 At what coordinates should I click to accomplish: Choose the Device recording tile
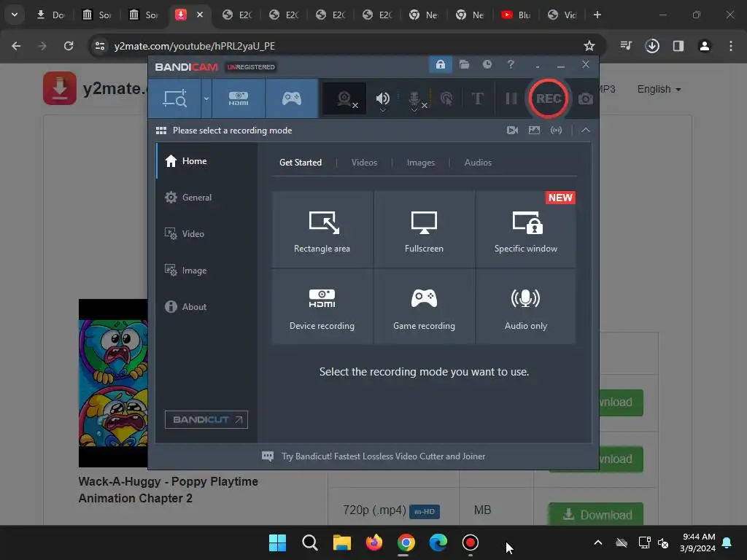[x=322, y=307]
